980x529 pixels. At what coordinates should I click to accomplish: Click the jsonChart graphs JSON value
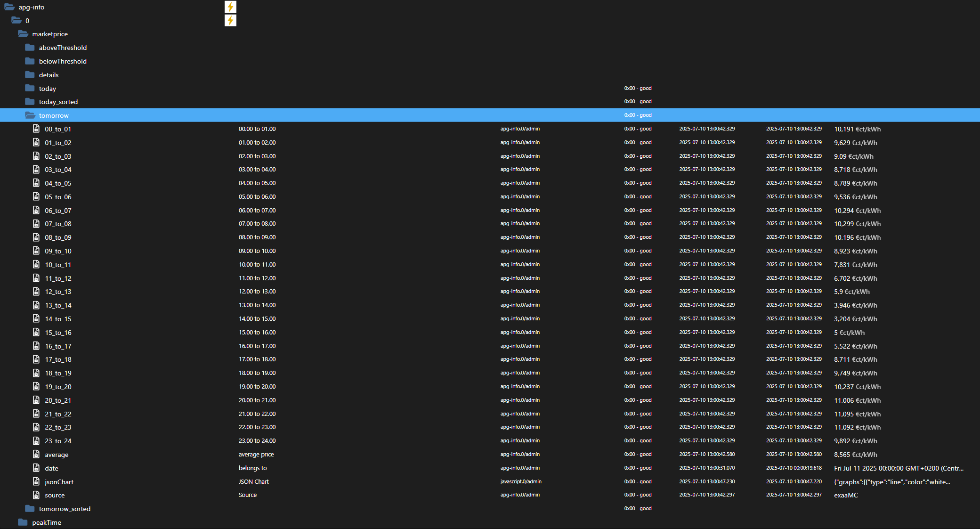tap(891, 482)
